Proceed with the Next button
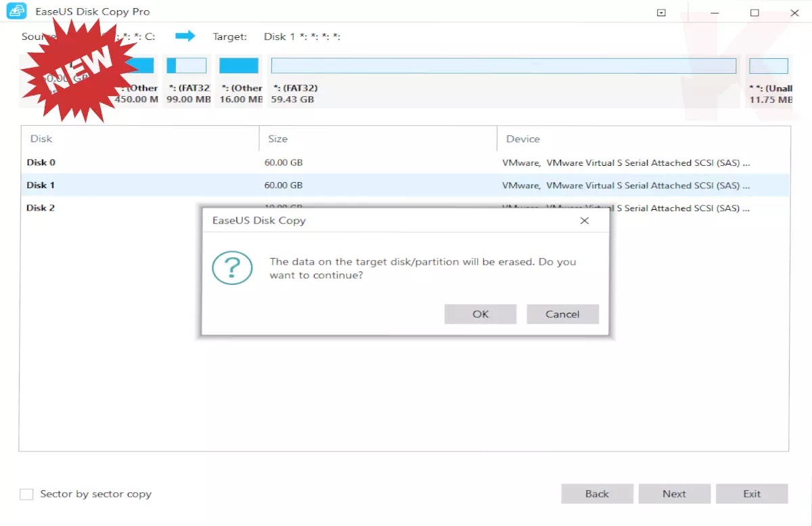The width and height of the screenshot is (812, 526). pos(674,494)
